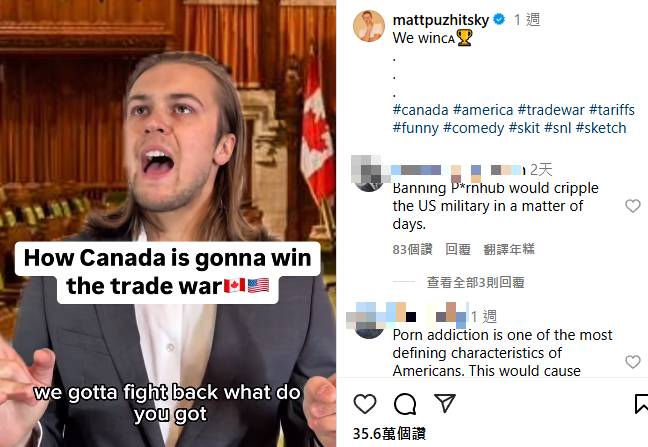
Task: Click 翻譯年糕 translate link
Action: click(x=509, y=249)
